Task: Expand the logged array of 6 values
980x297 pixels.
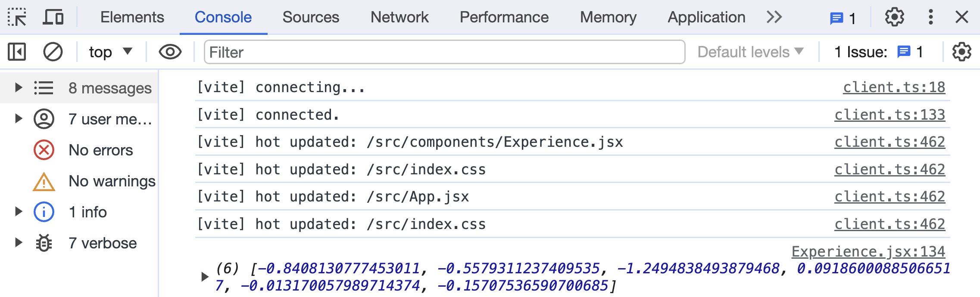Action: pyautogui.click(x=205, y=276)
